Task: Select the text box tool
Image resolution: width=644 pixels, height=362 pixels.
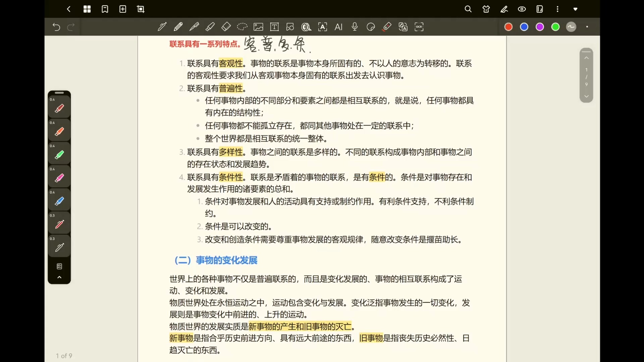Action: (274, 27)
